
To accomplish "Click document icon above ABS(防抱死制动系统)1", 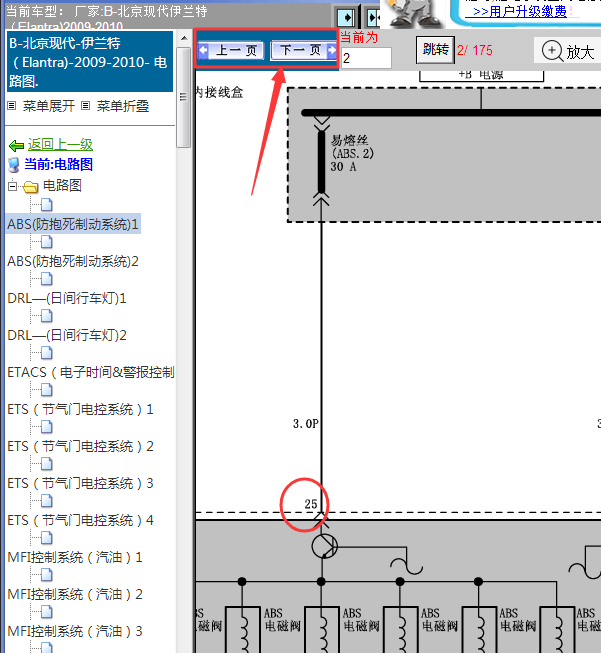I will [x=47, y=204].
